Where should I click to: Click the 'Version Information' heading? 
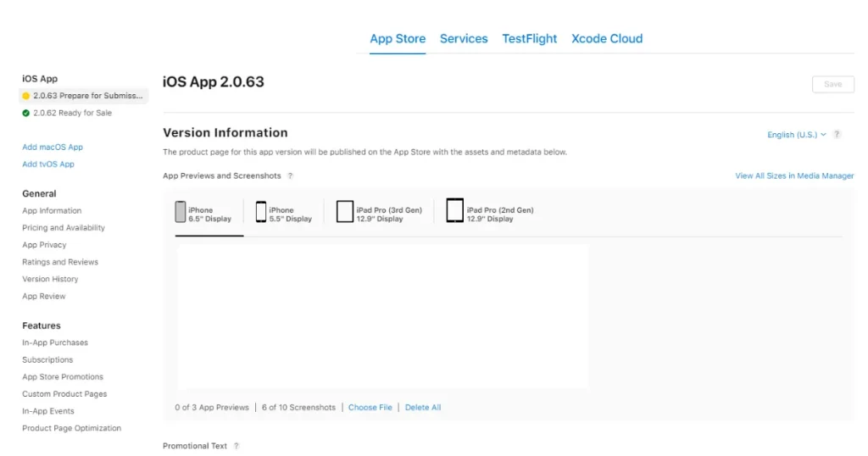tap(225, 133)
